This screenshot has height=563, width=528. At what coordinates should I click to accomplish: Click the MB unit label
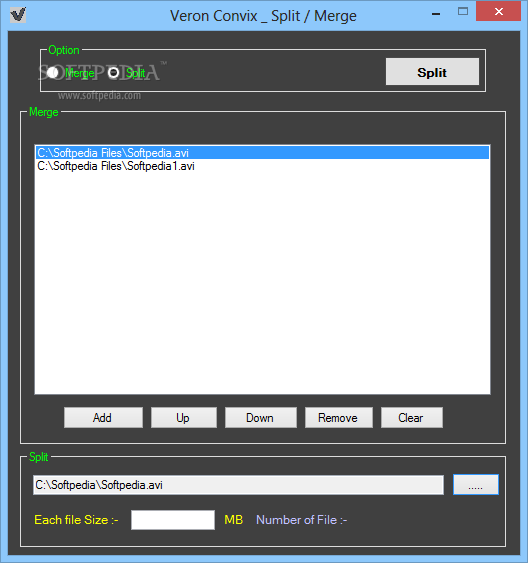click(x=234, y=520)
